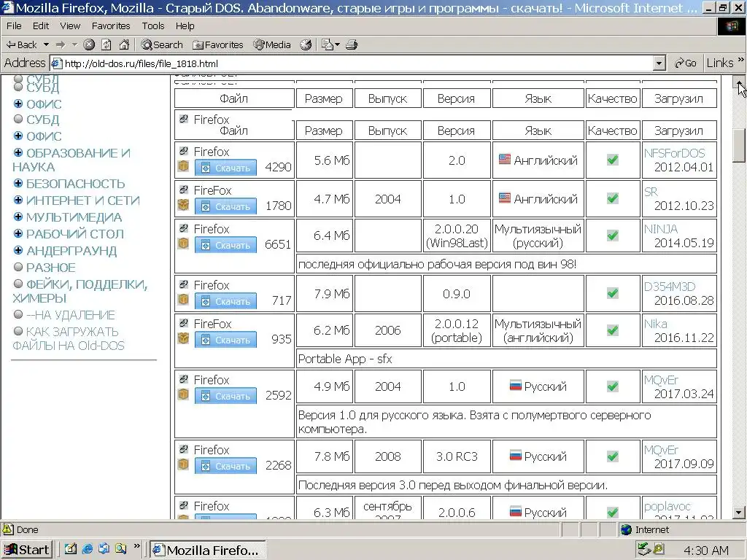
Task: Expand the МУЛЬТИМЕДИА category
Action: click(18, 217)
